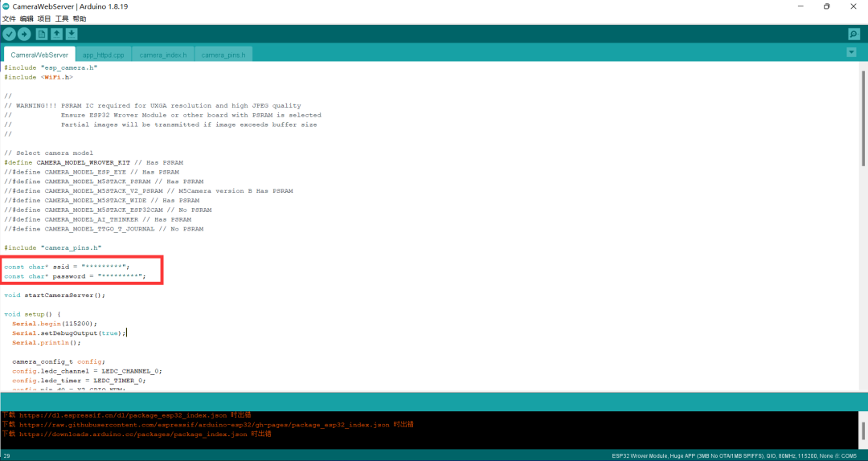868x461 pixels.
Task: Click the Arduino logo in title bar
Action: (x=6, y=6)
